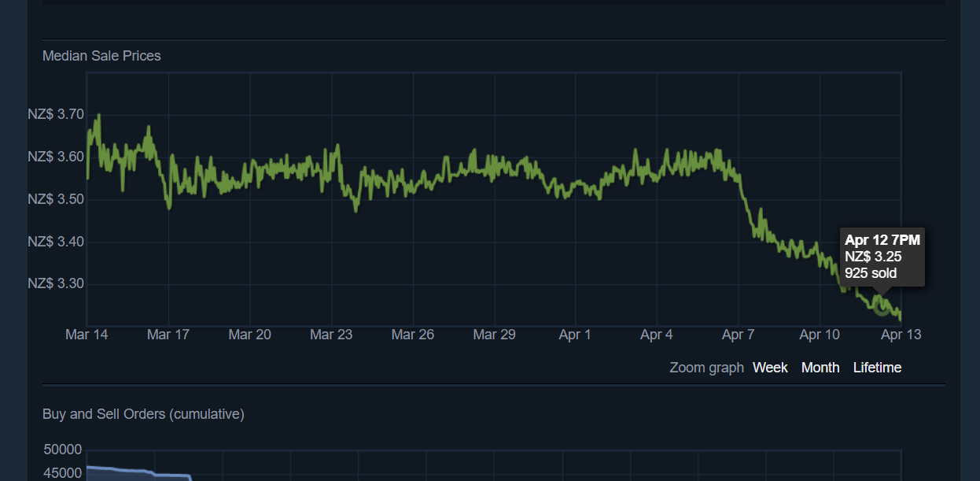Click the 'Apr 10' date axis label

(820, 335)
